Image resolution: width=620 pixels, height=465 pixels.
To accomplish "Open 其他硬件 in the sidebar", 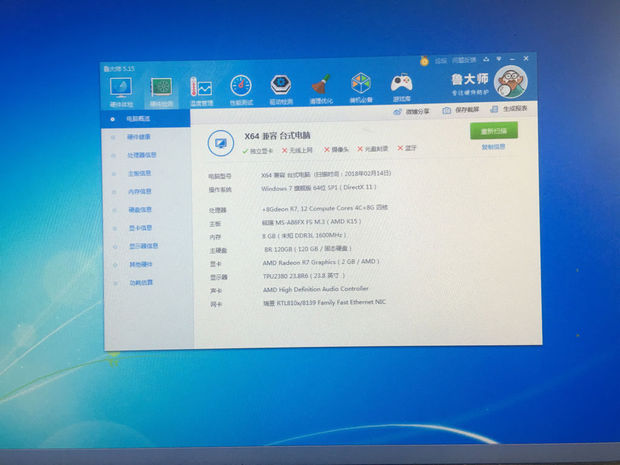I will pos(141,264).
